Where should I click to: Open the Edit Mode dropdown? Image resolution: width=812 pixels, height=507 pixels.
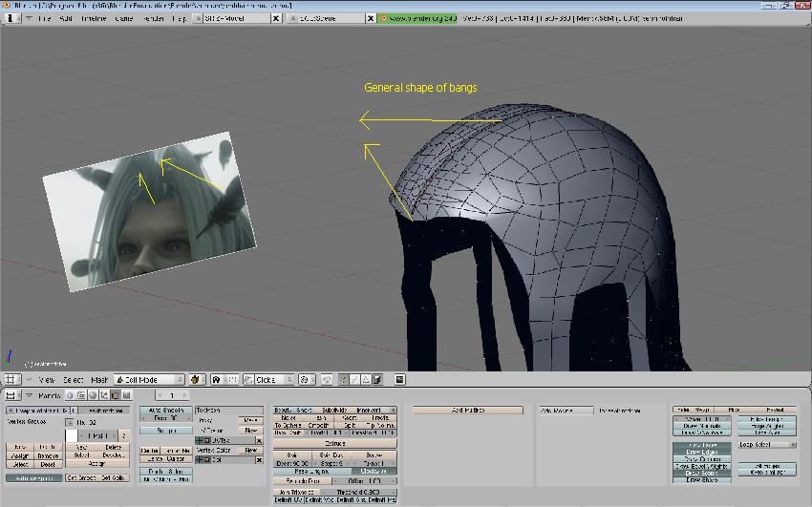149,380
